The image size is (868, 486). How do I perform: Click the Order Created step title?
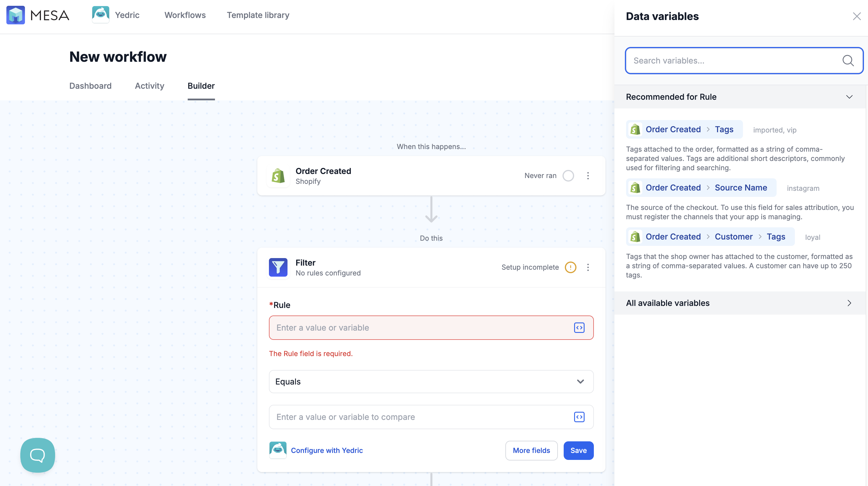[323, 171]
